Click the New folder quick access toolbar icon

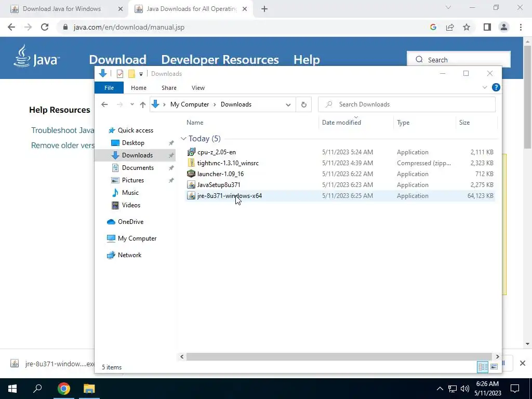click(131, 74)
